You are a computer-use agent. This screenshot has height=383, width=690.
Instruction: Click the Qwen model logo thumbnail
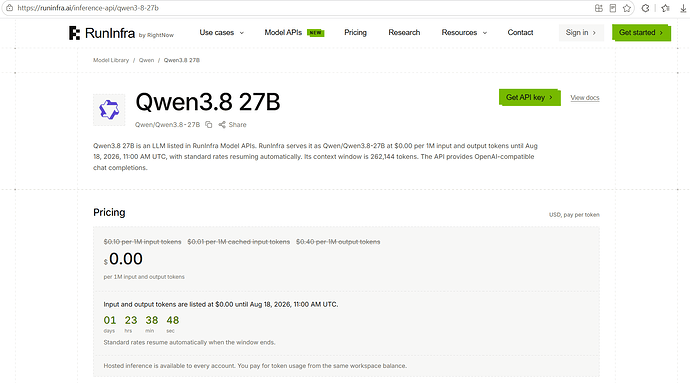coord(109,110)
